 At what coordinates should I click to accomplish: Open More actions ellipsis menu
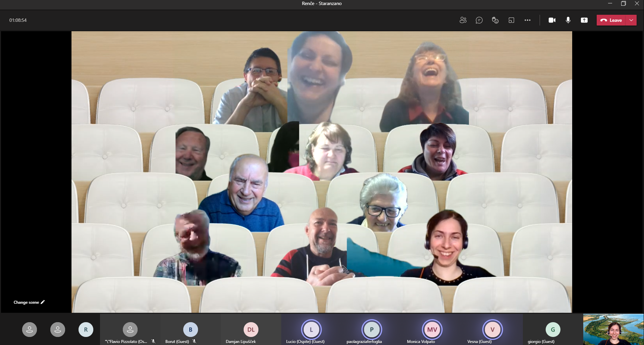(x=527, y=20)
